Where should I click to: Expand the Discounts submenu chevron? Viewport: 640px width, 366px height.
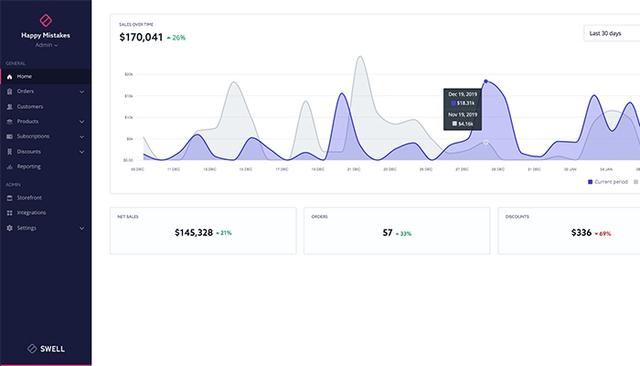tap(82, 152)
